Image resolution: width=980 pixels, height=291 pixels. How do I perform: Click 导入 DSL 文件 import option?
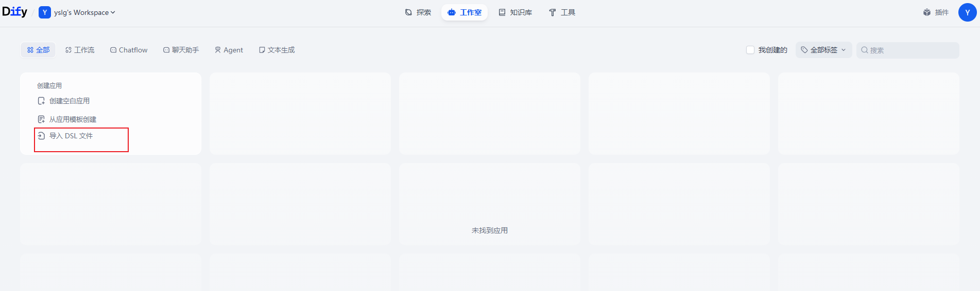pyautogui.click(x=71, y=136)
